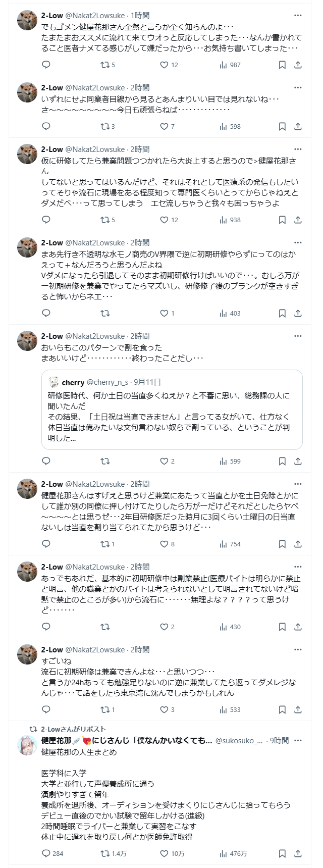Image resolution: width=323 pixels, height=868 pixels.
Task: Like the 健屋花那 tweet with 10万 likes
Action: pyautogui.click(x=164, y=853)
